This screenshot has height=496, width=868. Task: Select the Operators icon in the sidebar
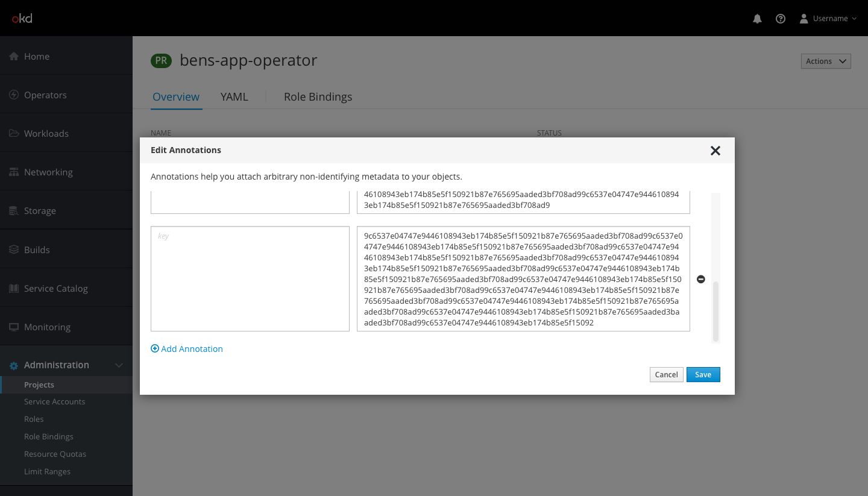[x=13, y=95]
